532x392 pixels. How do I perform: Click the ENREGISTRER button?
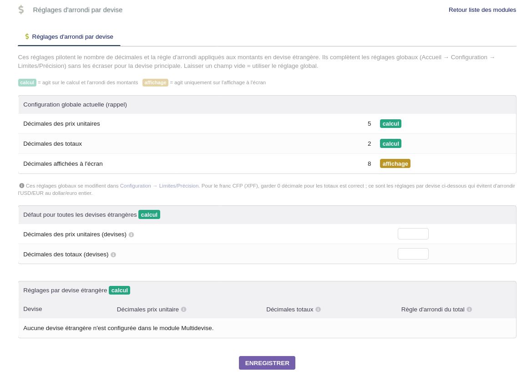pos(267,363)
